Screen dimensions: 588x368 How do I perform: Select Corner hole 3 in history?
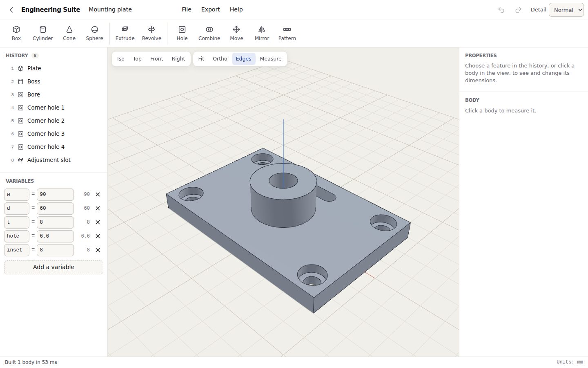pyautogui.click(x=53, y=134)
